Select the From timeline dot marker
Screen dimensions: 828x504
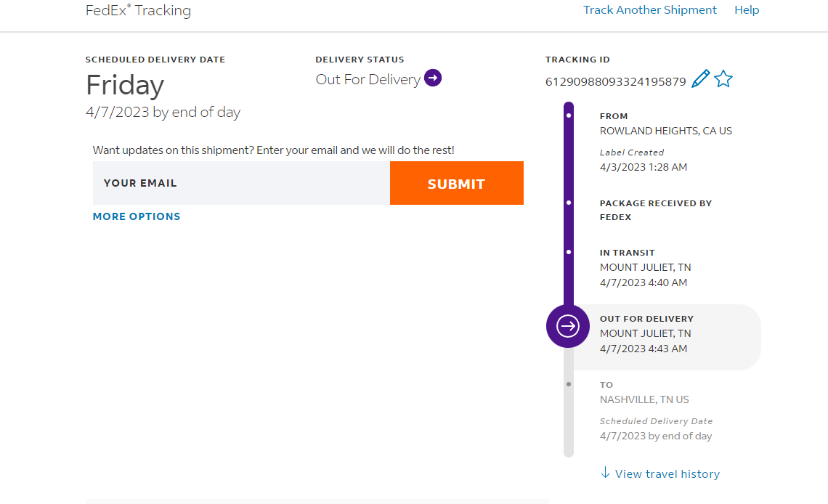click(x=569, y=115)
